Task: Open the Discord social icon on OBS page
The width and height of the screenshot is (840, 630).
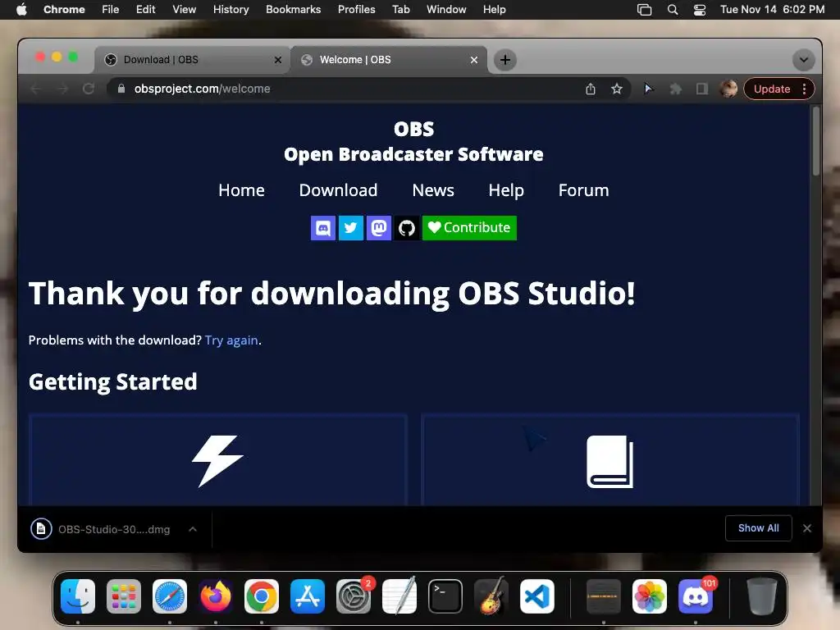Action: point(323,228)
